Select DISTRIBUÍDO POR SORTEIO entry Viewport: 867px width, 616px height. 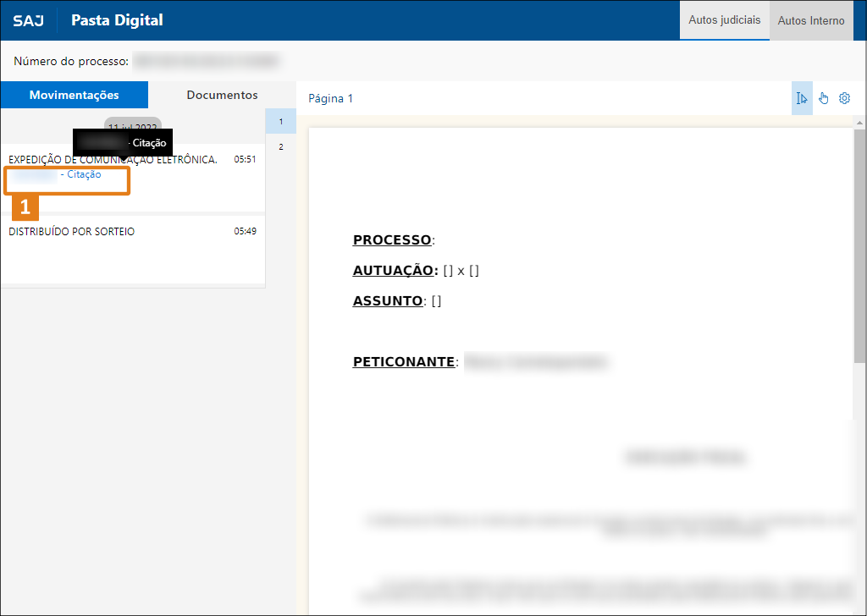133,250
